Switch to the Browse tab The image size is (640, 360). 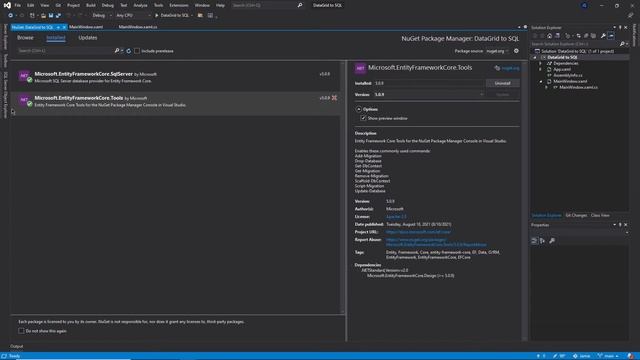25,38
